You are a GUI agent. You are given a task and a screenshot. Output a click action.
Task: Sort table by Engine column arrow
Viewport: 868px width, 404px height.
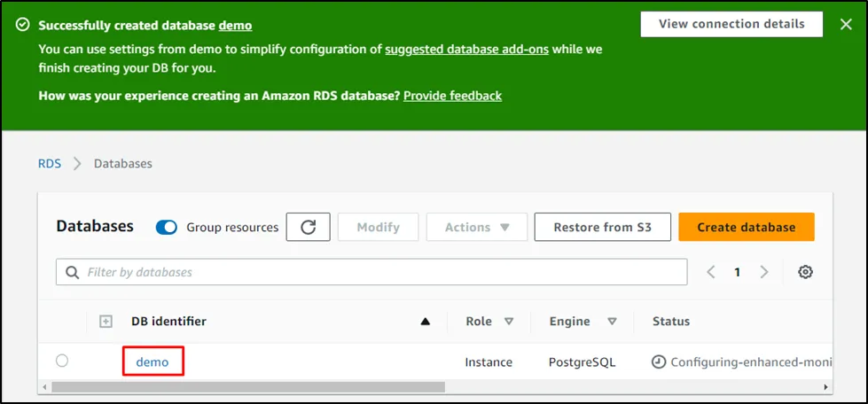(x=613, y=322)
